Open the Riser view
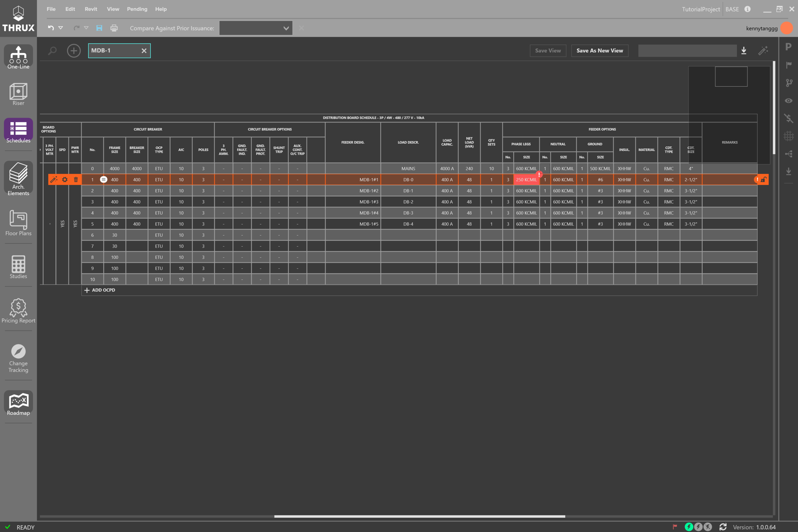The width and height of the screenshot is (798, 532). tap(18, 94)
